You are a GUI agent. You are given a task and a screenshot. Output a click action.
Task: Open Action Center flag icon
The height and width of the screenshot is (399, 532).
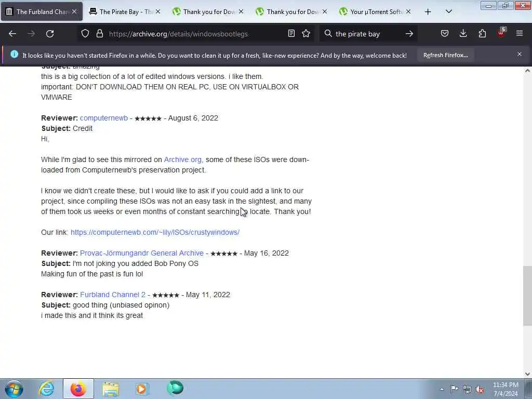pos(454,389)
